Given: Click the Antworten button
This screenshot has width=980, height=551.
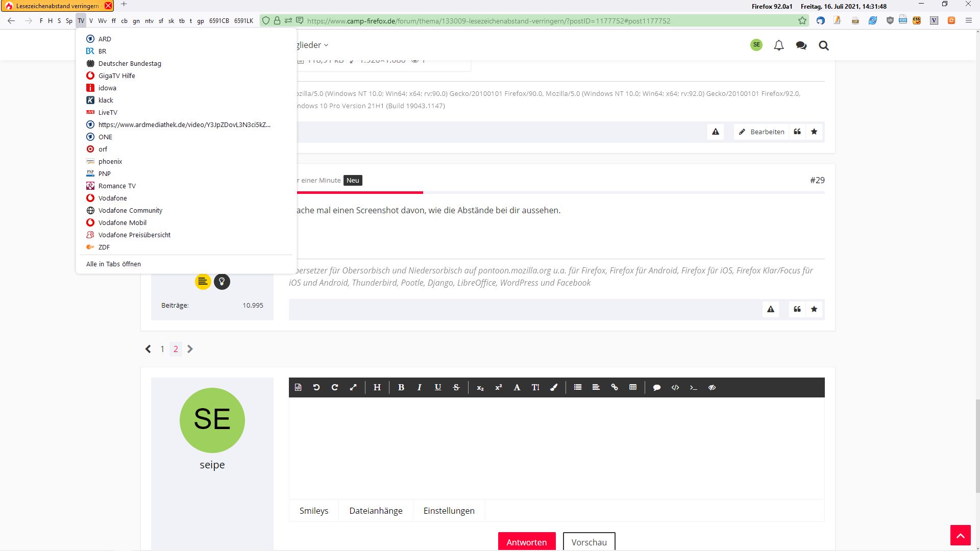Looking at the screenshot, I should click(x=526, y=542).
